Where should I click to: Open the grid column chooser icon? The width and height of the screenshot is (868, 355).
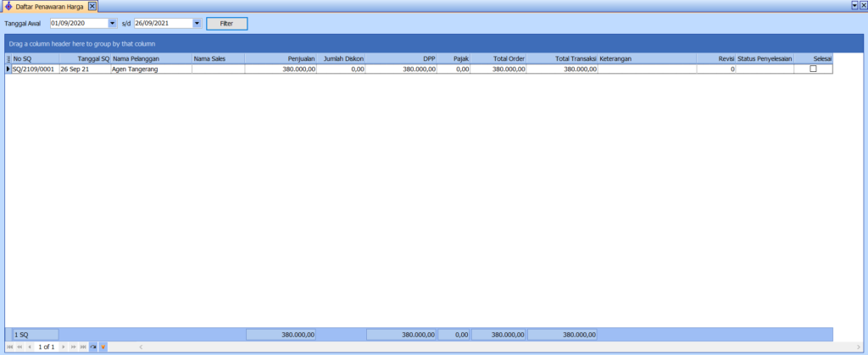click(x=8, y=59)
